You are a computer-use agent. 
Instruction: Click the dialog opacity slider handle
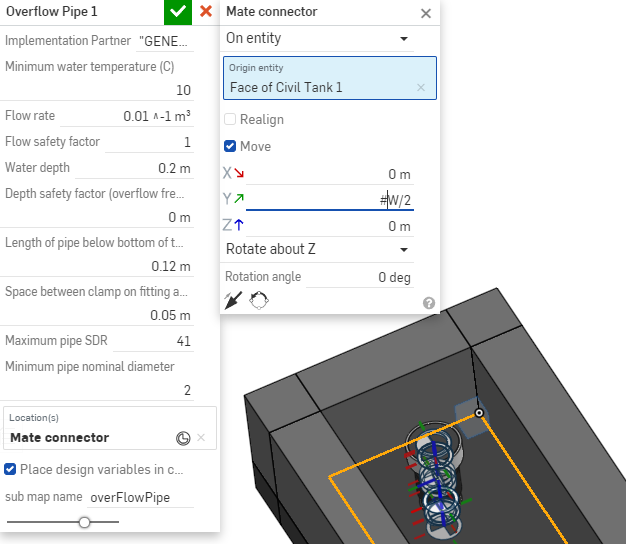tap(84, 522)
